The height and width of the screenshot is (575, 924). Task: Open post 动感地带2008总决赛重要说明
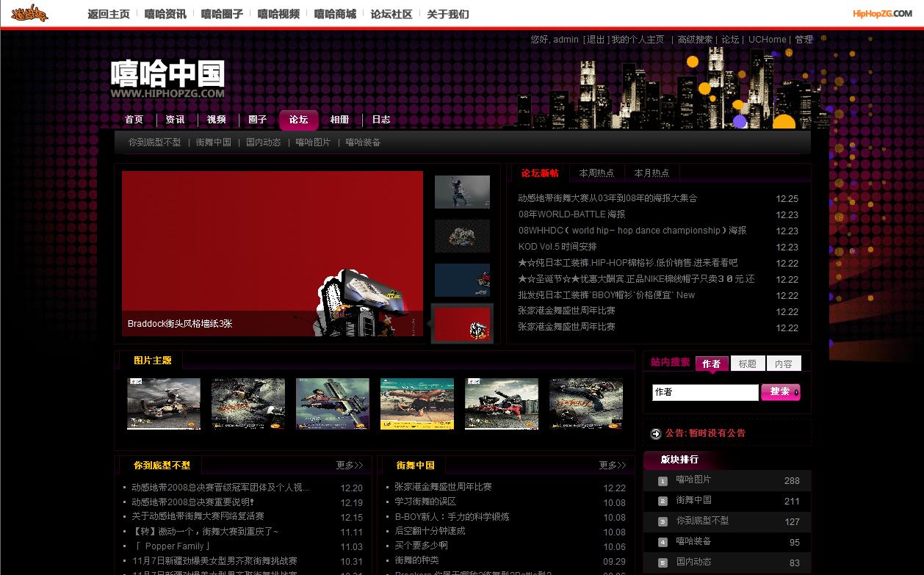[x=192, y=502]
